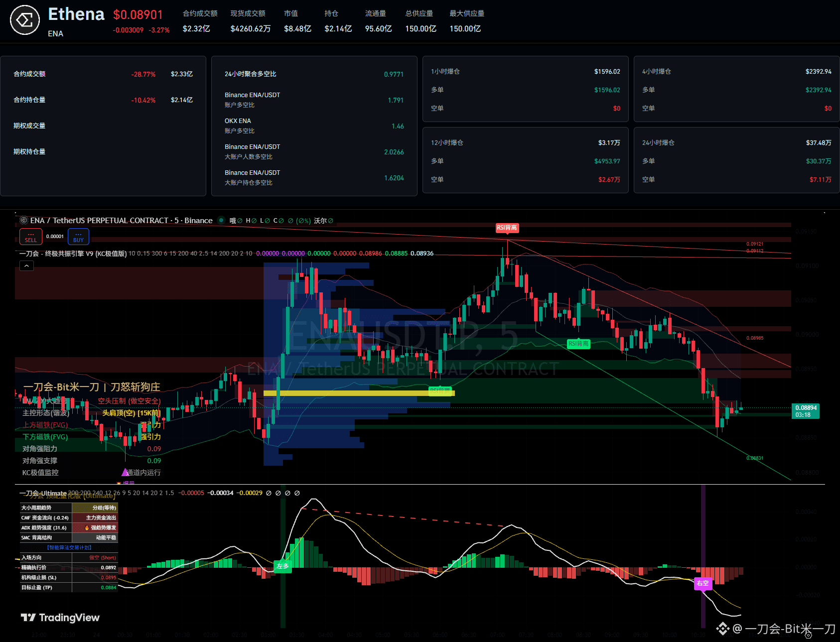Click the Ethena coin name heading
The height and width of the screenshot is (642, 840).
[x=76, y=14]
